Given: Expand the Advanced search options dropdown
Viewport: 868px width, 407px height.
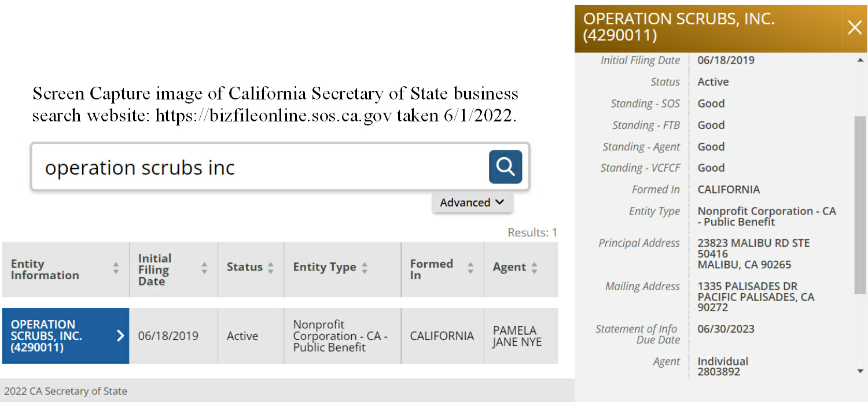Looking at the screenshot, I should coord(472,202).
